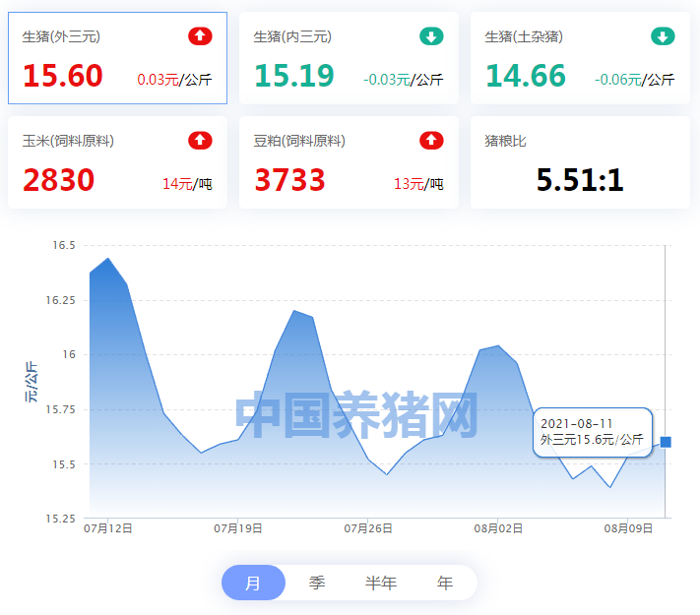This screenshot has height=615, width=700.
Task: Click the 3733 soybean meal price value
Action: coord(289,180)
